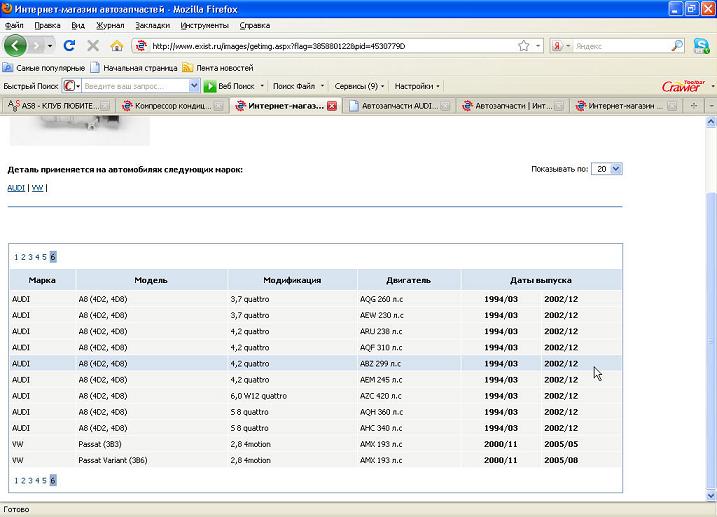
Task: Open the Журнал menu
Action: pos(110,25)
